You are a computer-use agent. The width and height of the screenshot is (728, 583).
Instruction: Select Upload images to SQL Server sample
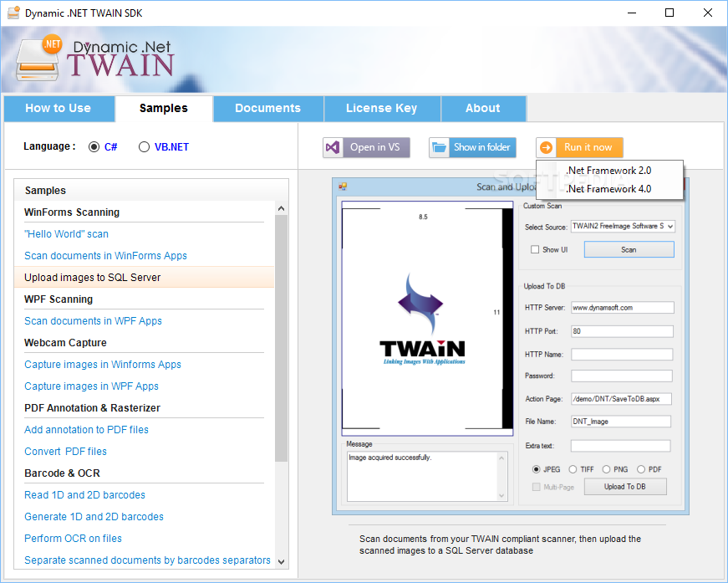[144, 278]
